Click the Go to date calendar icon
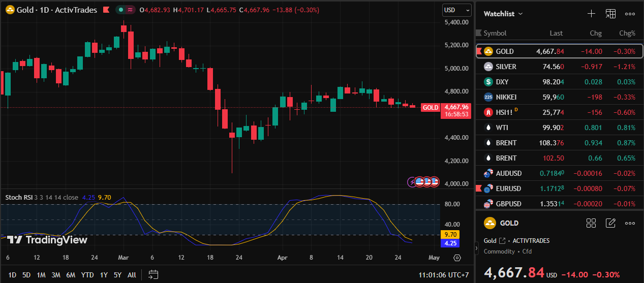Viewport: 644px width, 283px height. (x=154, y=275)
